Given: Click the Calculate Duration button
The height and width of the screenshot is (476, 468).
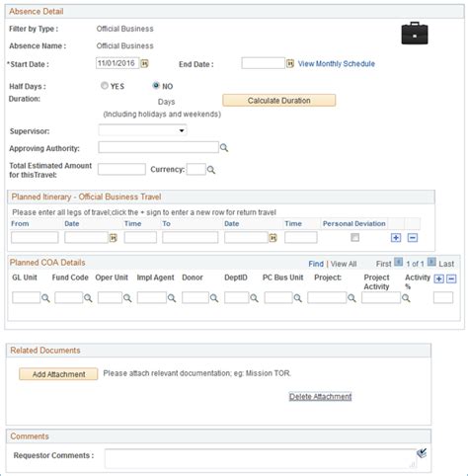Looking at the screenshot, I should tap(279, 101).
